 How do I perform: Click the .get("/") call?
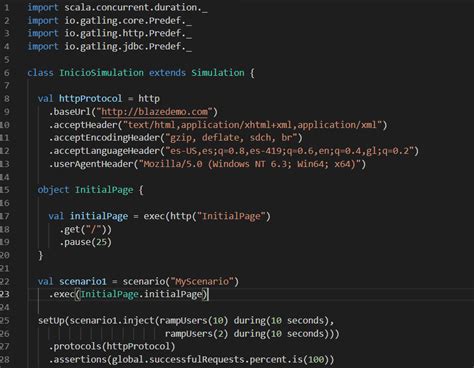pyautogui.click(x=85, y=229)
